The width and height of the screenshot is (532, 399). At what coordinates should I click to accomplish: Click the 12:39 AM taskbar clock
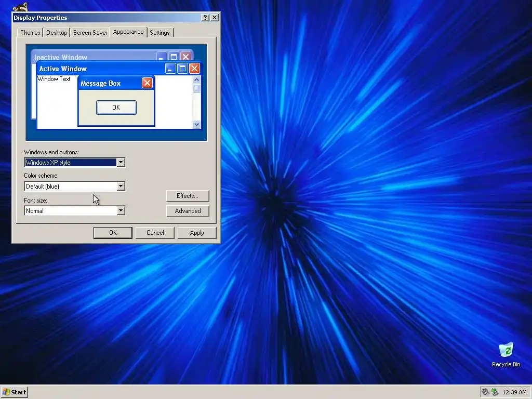(x=514, y=392)
